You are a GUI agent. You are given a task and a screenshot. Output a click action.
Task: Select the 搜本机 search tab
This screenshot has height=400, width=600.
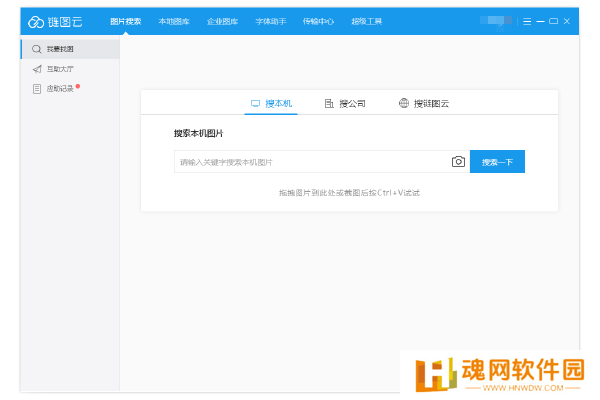271,103
